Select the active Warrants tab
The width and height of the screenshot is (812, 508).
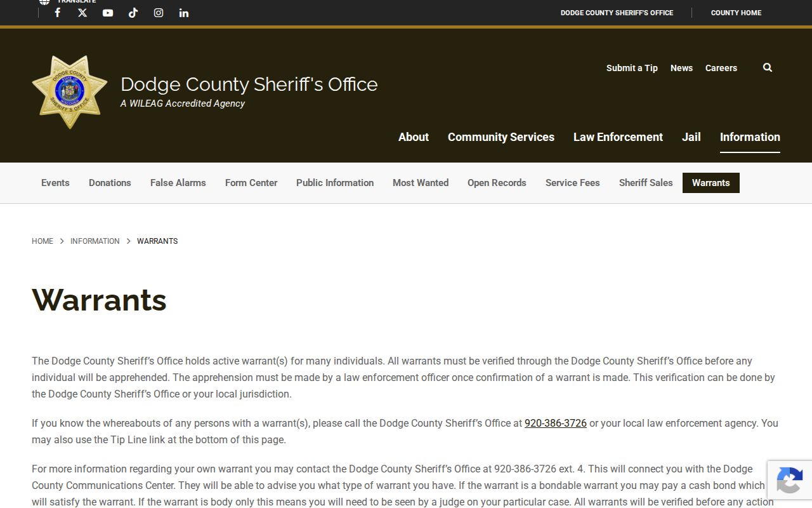tap(711, 183)
